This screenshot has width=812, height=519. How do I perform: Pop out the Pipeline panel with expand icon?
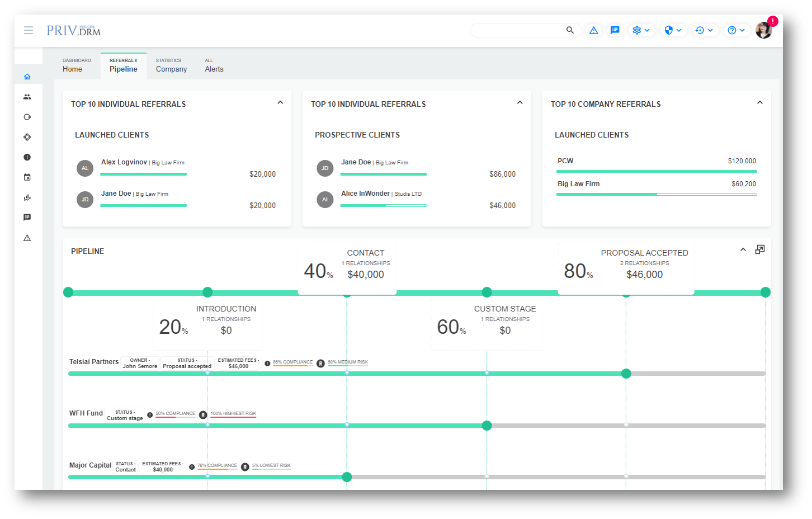pyautogui.click(x=759, y=249)
